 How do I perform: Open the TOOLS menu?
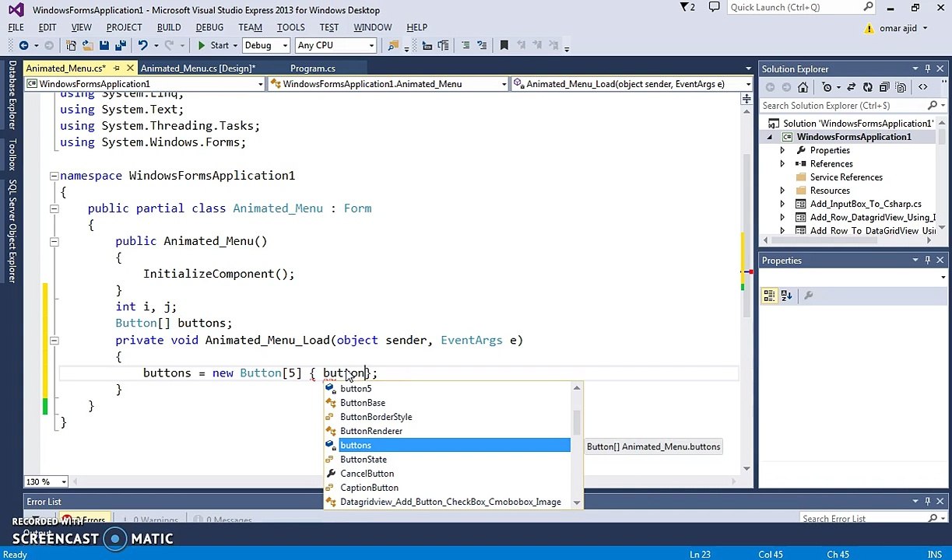coord(290,27)
